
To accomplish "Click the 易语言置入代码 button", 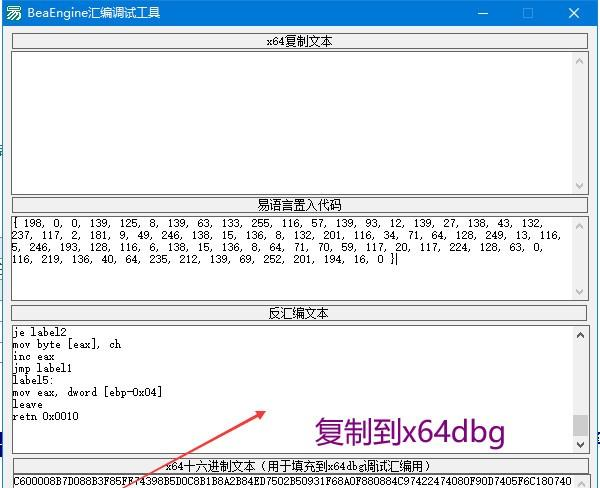I will pyautogui.click(x=300, y=205).
